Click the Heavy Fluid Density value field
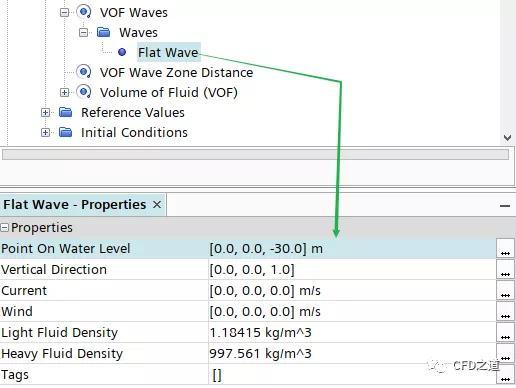 pyautogui.click(x=352, y=353)
